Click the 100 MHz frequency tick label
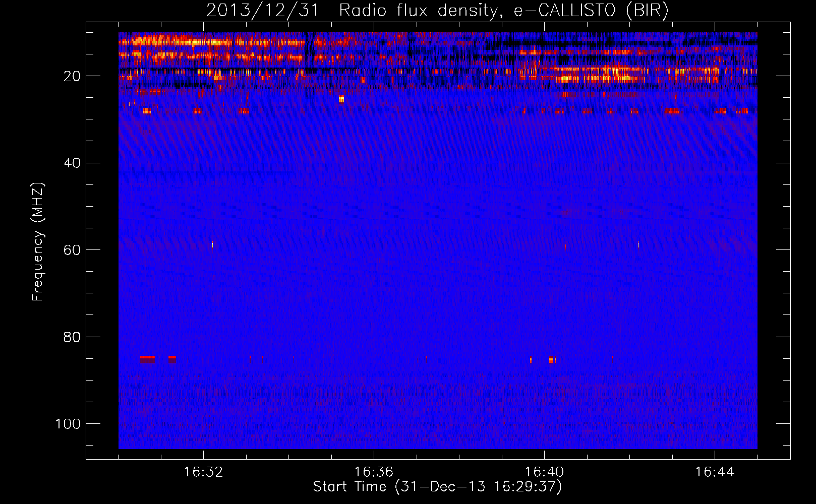The image size is (816, 504). 69,424
